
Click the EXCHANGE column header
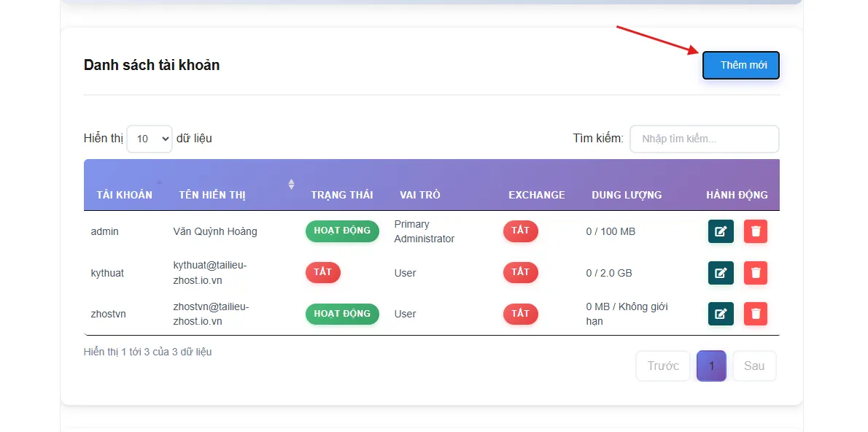pos(537,195)
